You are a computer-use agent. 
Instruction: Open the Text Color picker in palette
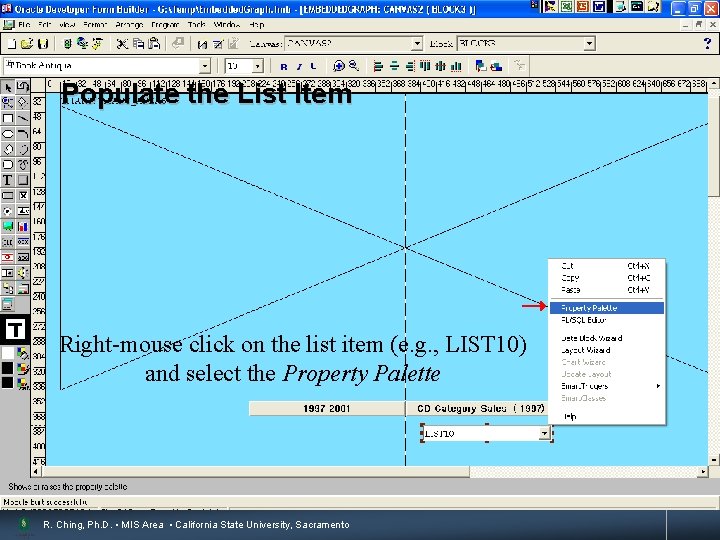pos(22,383)
